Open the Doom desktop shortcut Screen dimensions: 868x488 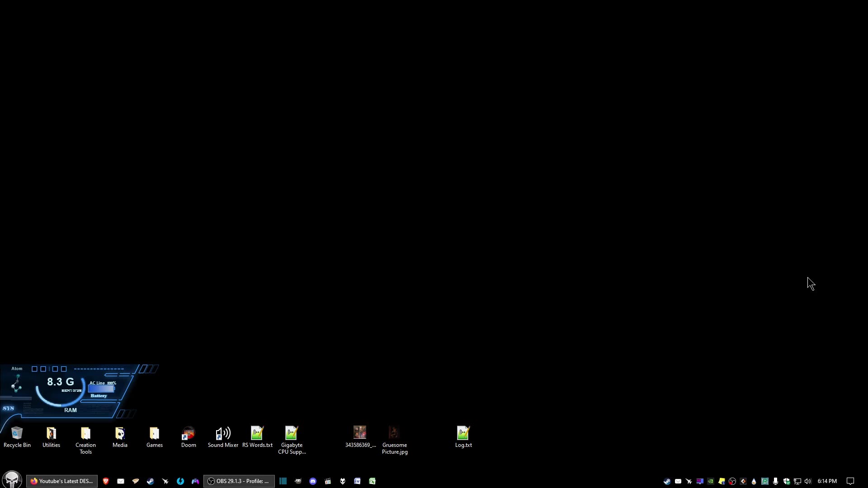[189, 434]
